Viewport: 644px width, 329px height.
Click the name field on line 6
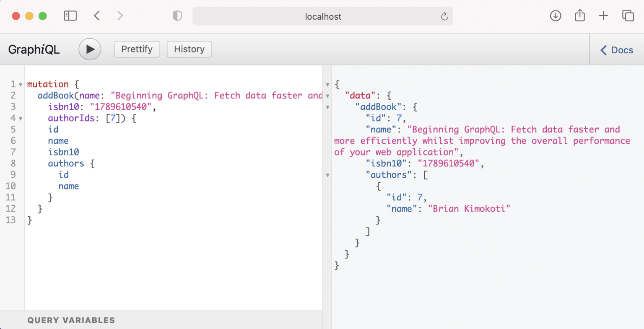pyautogui.click(x=58, y=141)
